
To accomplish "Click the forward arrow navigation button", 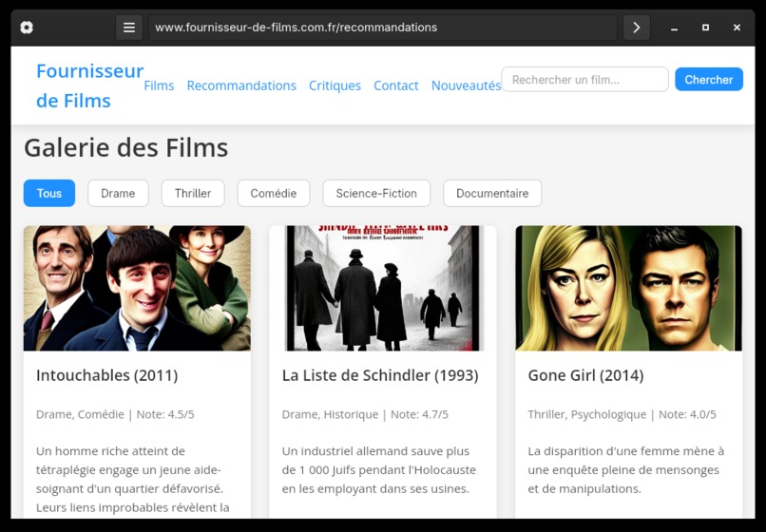I will click(x=637, y=28).
